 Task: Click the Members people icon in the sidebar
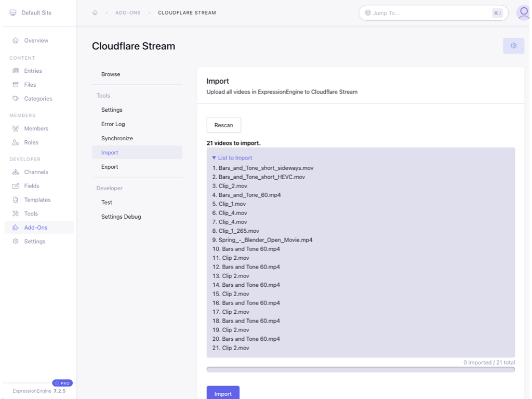coord(16,128)
